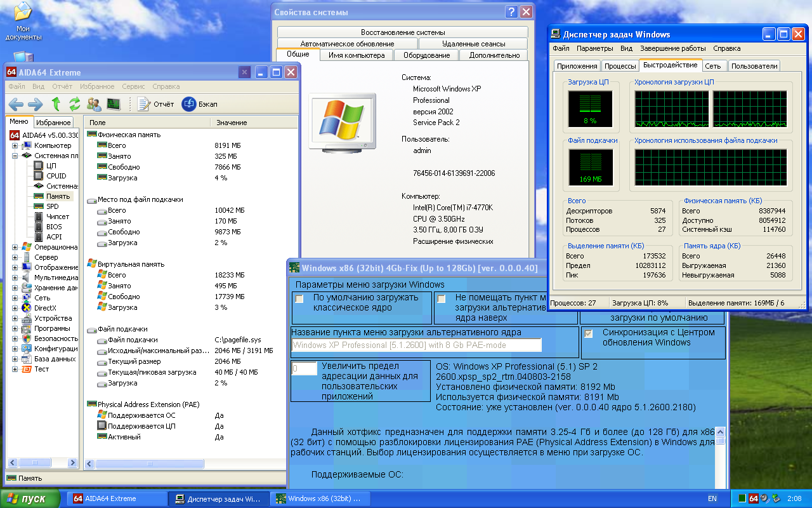812x508 pixels.
Task: Switch to Процессы tab in Task Manager
Action: (620, 66)
